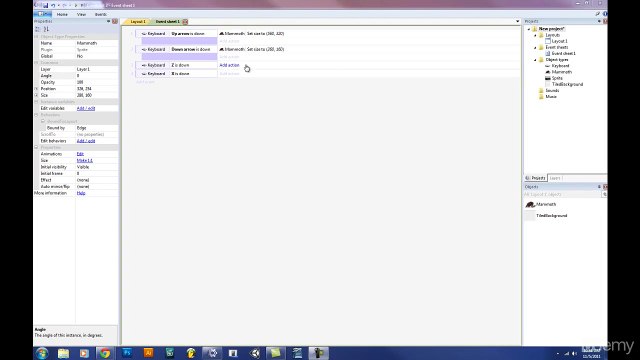Click the Size Make 1:1 link
Screen dimensions: 640x360
84,160
